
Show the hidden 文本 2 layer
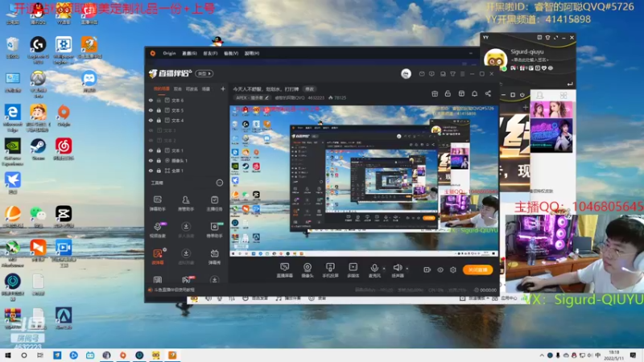(x=151, y=140)
